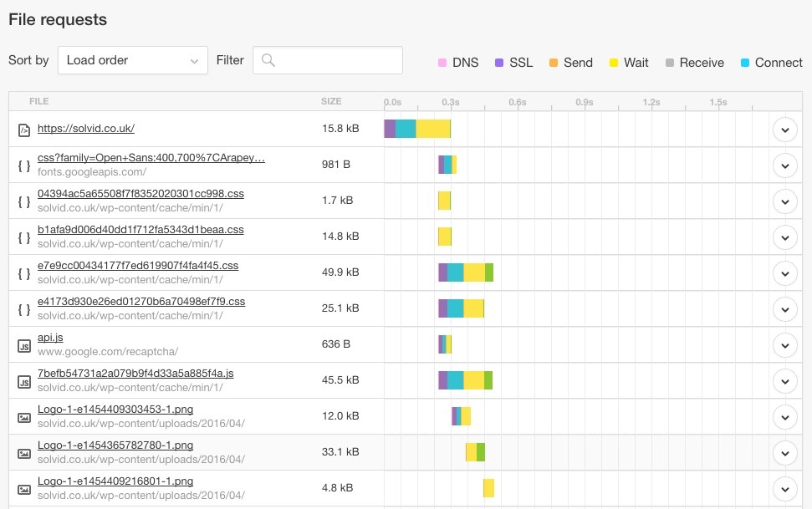
Task: Click the 1.5s timeline axis label
Action: (x=718, y=103)
